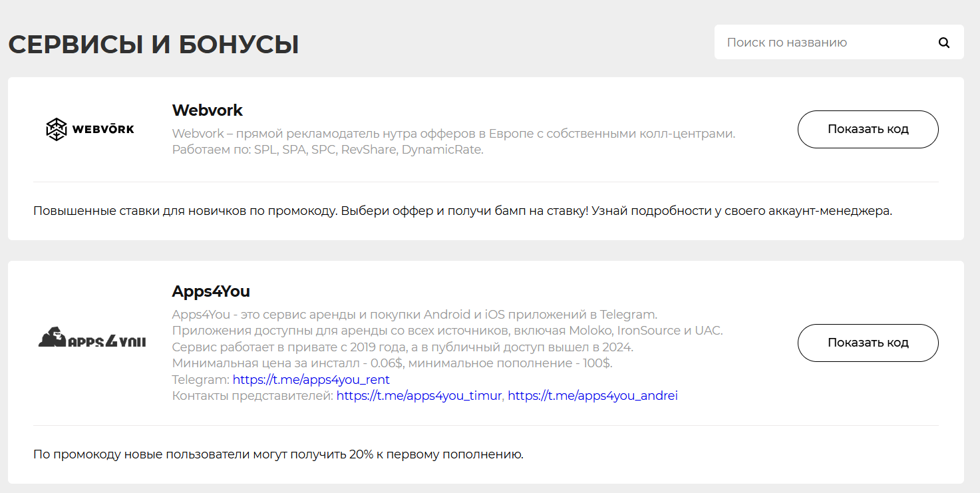
Task: Follow the apps4you_andrei contact link
Action: 592,396
